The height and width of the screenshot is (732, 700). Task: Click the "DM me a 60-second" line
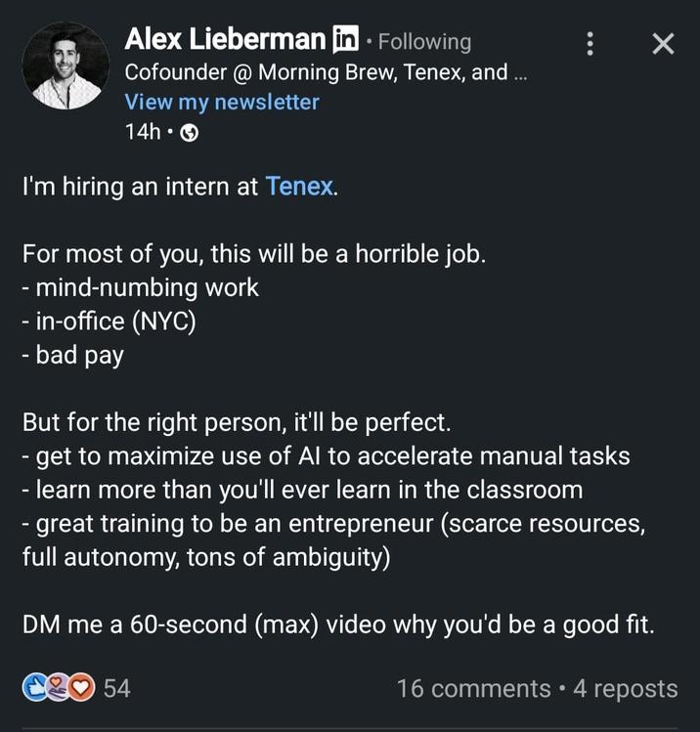[x=338, y=624]
